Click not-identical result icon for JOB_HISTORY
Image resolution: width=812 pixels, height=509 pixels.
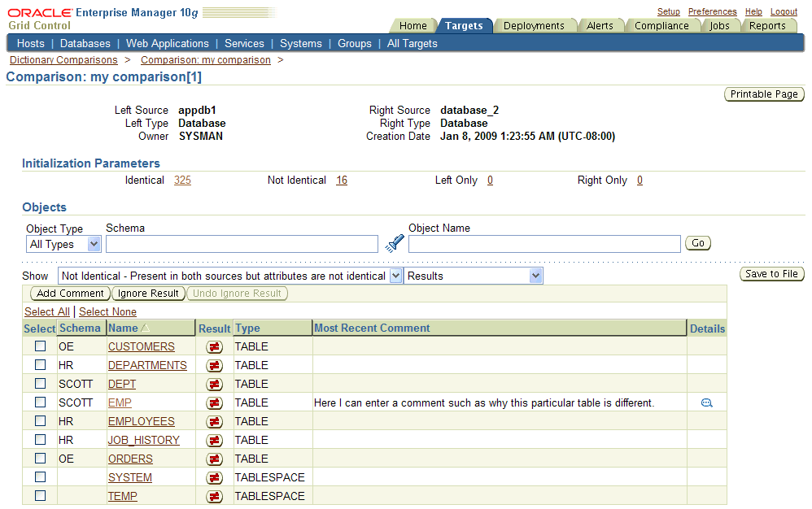[215, 440]
